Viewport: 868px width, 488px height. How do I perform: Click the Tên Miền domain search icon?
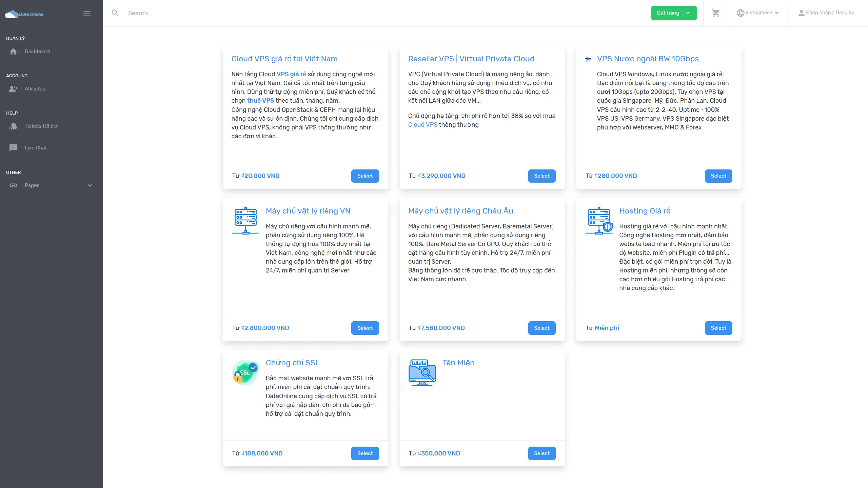[x=422, y=372]
